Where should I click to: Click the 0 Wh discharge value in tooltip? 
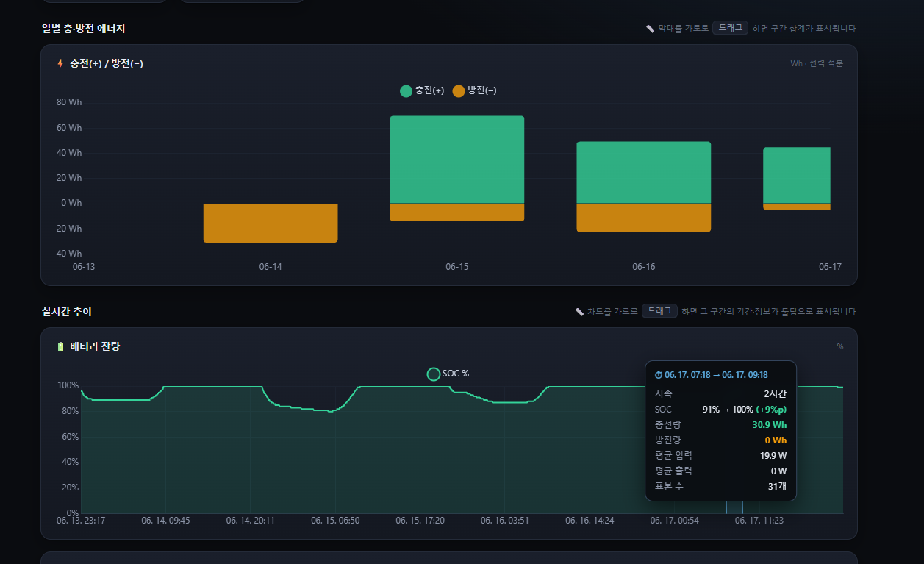(776, 440)
